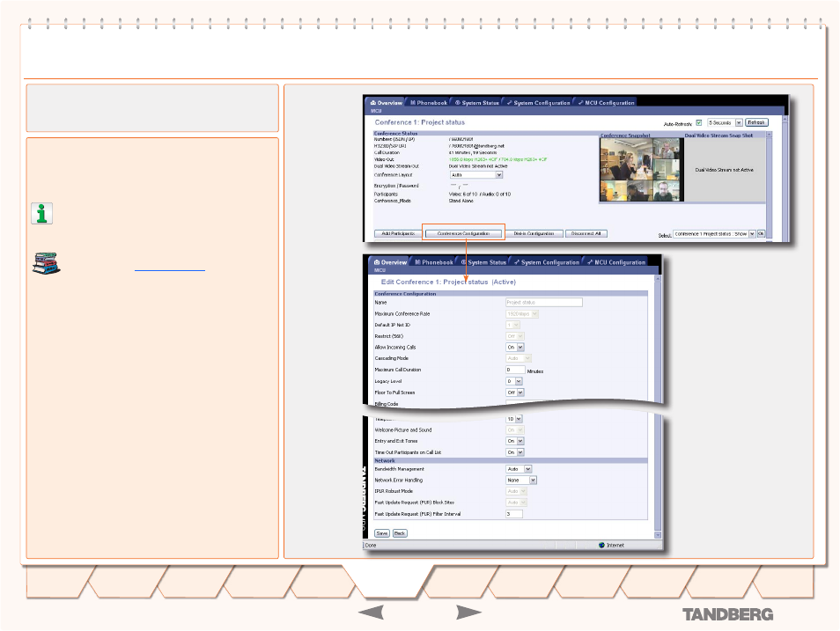Open the Entry and Exit Tones dropdown
This screenshot has width=840, height=631.
515,442
